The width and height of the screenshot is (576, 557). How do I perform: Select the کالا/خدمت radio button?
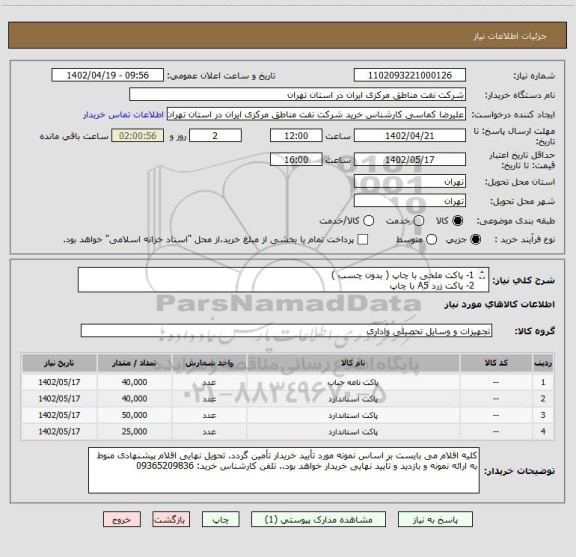point(368,221)
